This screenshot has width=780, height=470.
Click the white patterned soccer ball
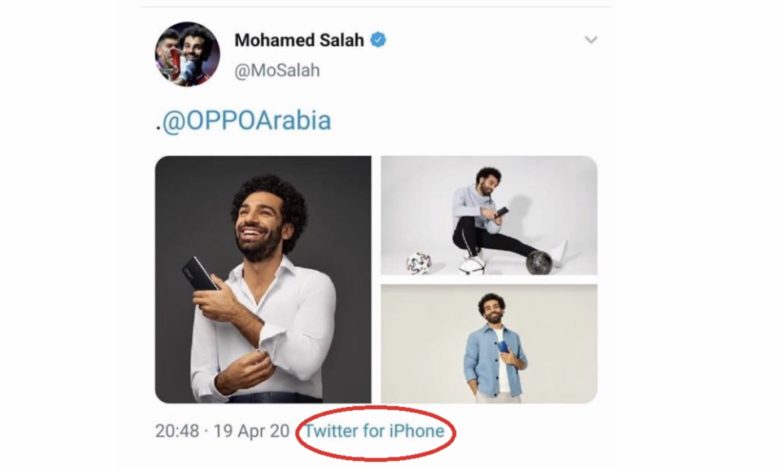point(418,264)
